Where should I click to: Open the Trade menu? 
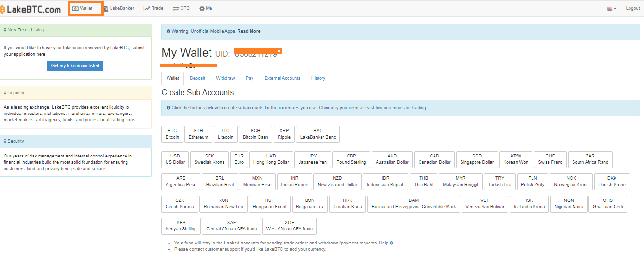click(x=154, y=8)
